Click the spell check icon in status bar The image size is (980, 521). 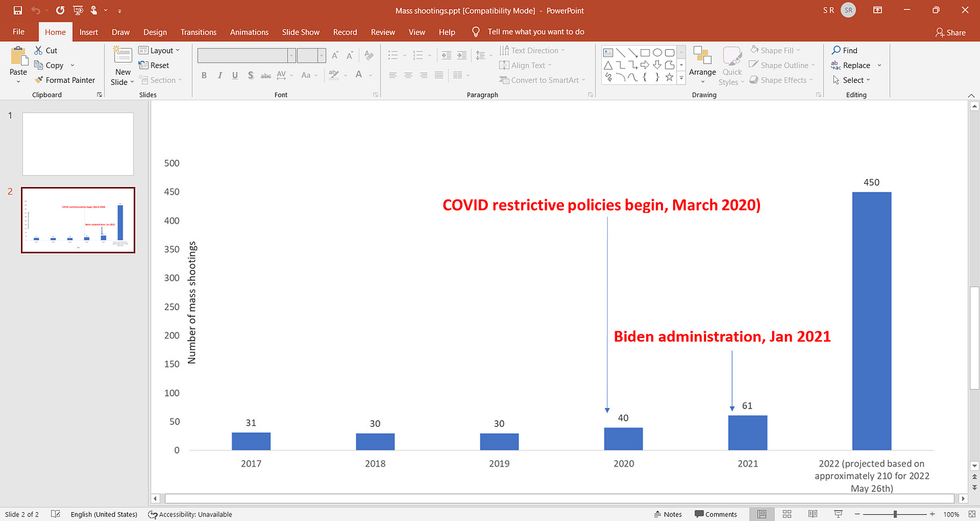pos(56,514)
